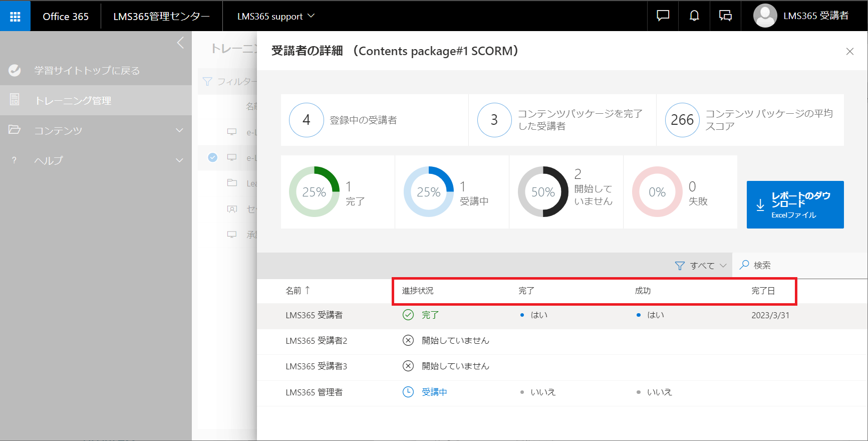Sort by the 名前 column header

298,290
